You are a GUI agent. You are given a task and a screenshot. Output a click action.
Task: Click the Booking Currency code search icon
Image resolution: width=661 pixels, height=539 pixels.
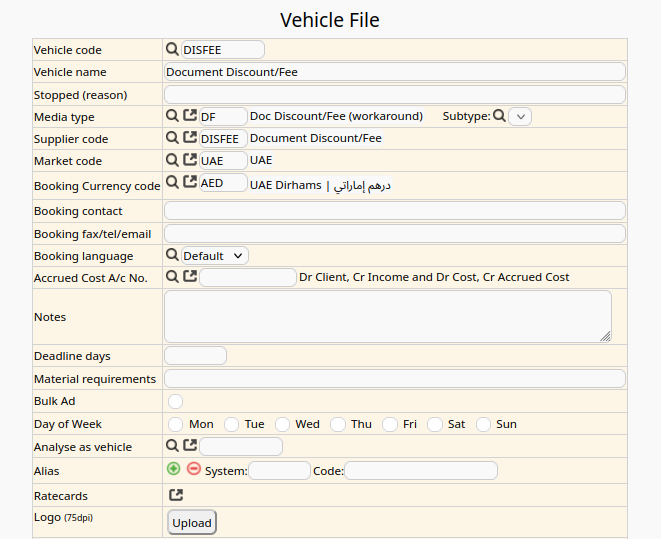coord(172,182)
